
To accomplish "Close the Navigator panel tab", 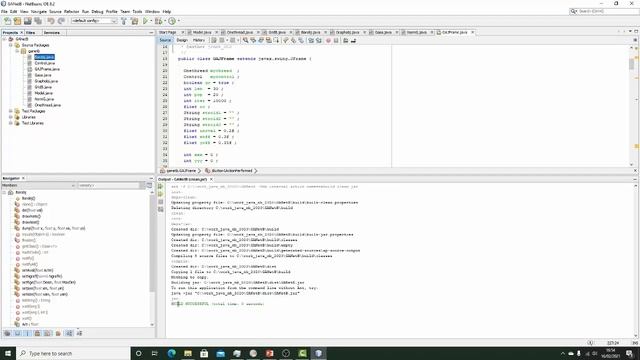I will click(x=23, y=178).
